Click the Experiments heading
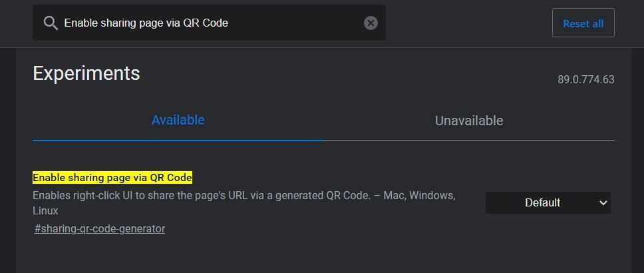This screenshot has width=644, height=273. (x=86, y=73)
